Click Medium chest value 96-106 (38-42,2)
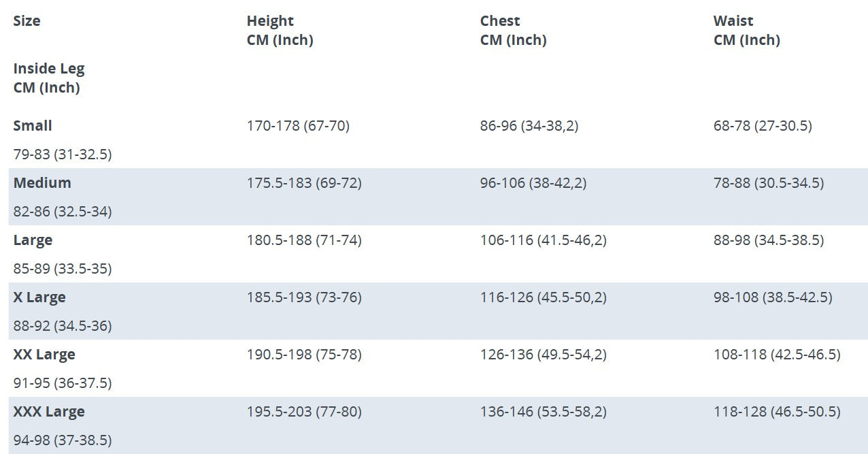Image resolution: width=868 pixels, height=454 pixels. (x=533, y=183)
